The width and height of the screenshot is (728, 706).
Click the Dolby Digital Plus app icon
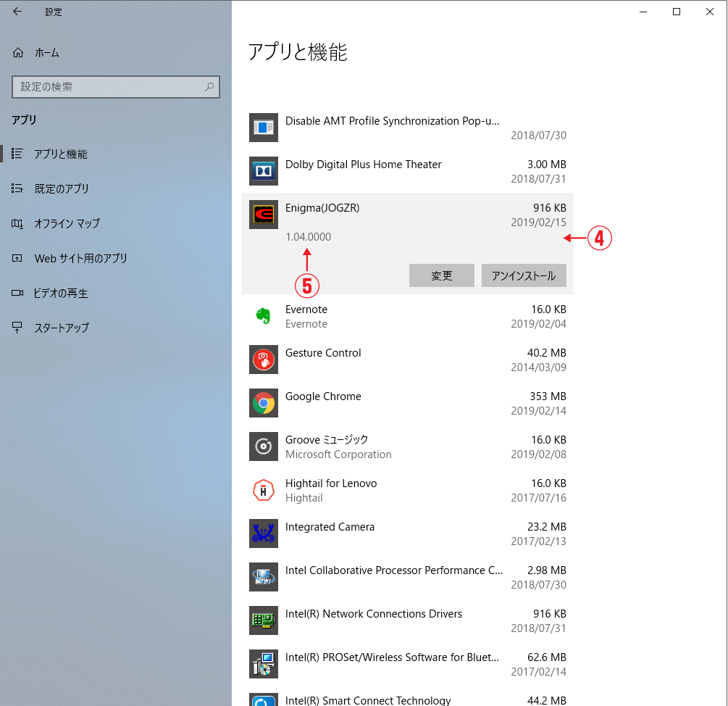[263, 171]
